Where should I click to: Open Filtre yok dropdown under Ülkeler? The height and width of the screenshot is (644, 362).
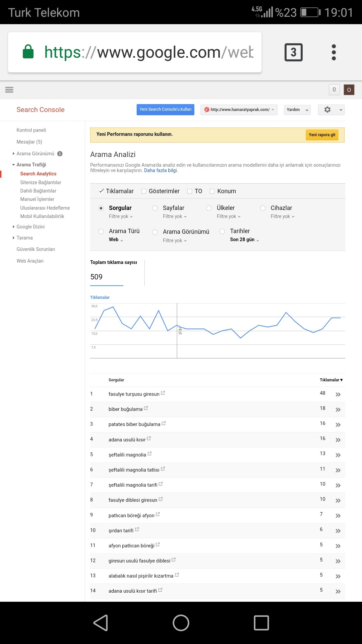click(x=229, y=216)
